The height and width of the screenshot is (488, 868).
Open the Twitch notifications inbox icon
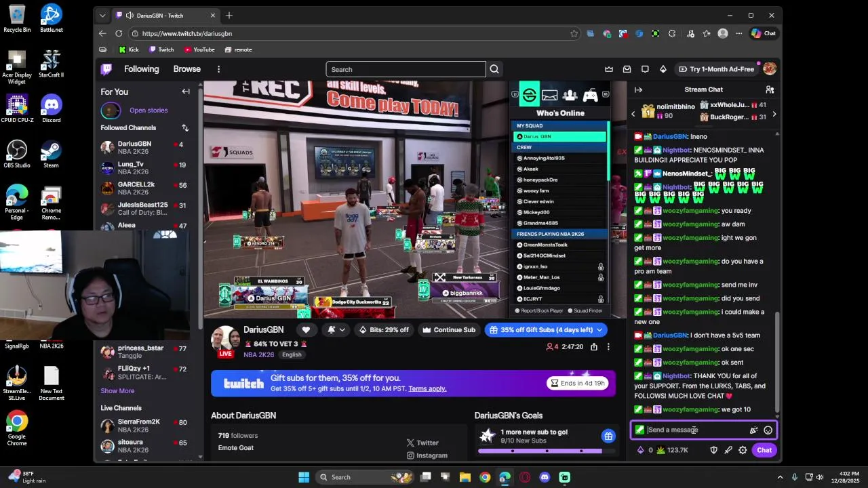[x=627, y=69]
